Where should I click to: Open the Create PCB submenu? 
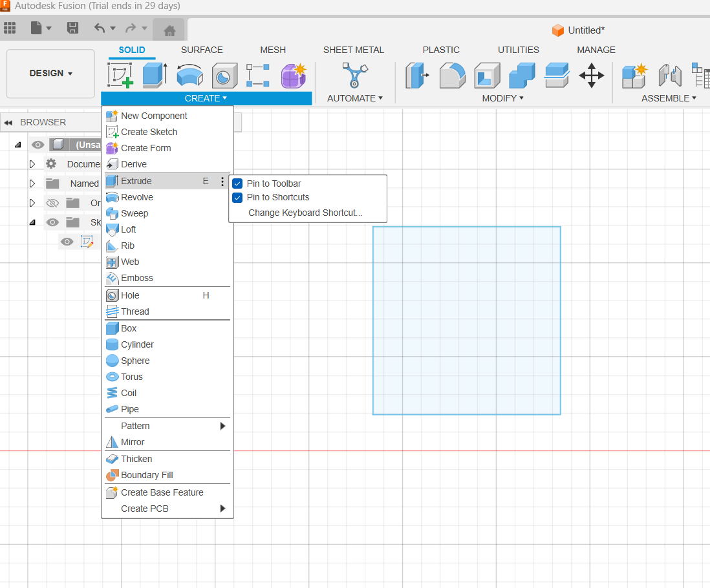coord(167,509)
